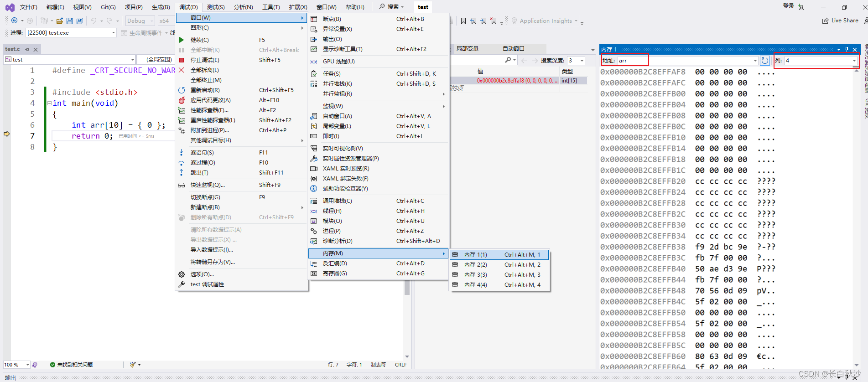The height and width of the screenshot is (382, 868).
Task: Open QuickWatch (快速监视) entry
Action: coord(242,185)
